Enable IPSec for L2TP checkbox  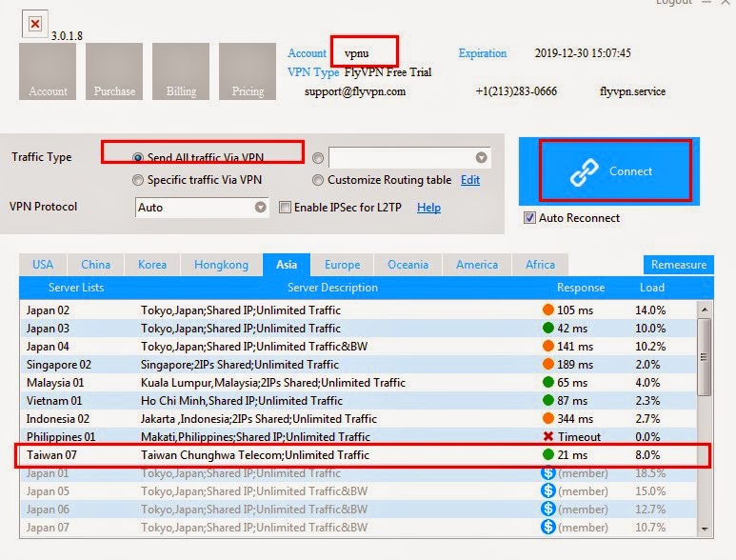pyautogui.click(x=285, y=208)
